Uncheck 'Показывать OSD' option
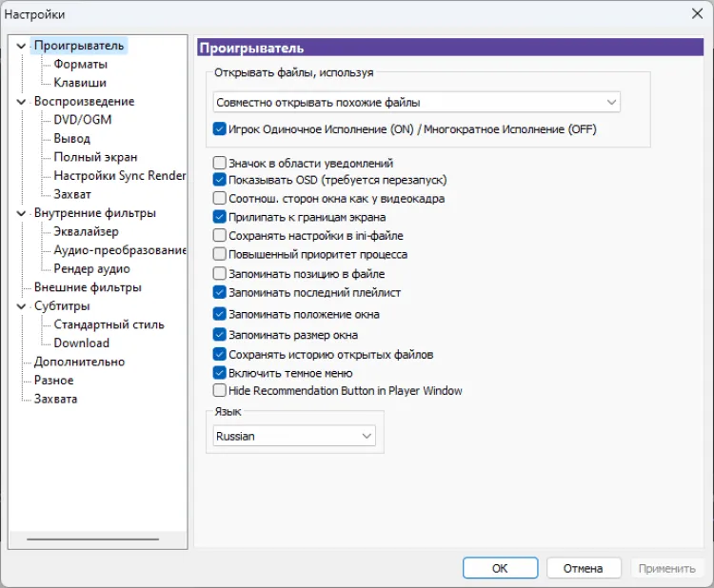Image resolution: width=714 pixels, height=588 pixels. coord(220,180)
